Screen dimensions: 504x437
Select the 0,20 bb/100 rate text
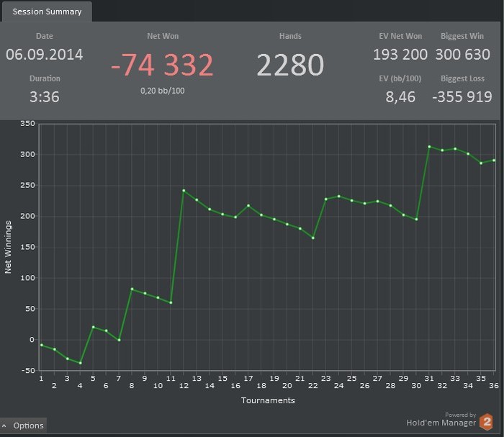[162, 91]
